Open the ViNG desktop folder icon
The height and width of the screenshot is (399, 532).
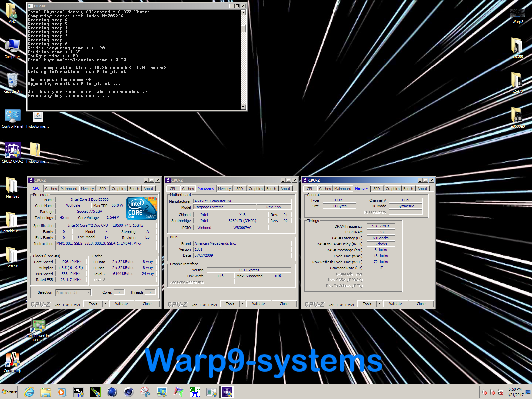coord(12,13)
